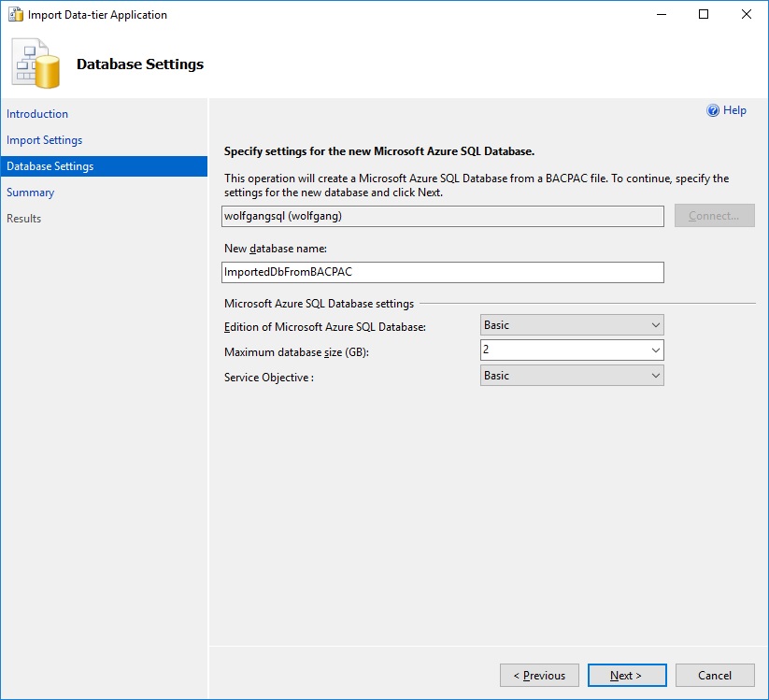The width and height of the screenshot is (769, 700).
Task: Select the Summary step
Action: (31, 192)
